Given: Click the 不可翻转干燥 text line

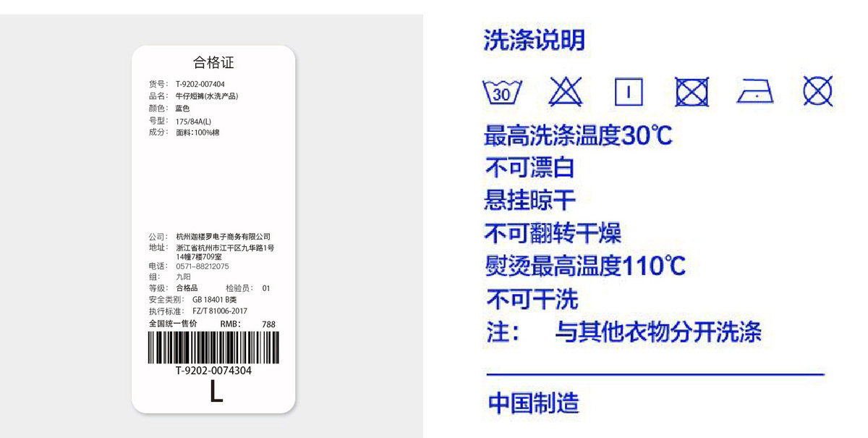Looking at the screenshot, I should pyautogui.click(x=553, y=233).
